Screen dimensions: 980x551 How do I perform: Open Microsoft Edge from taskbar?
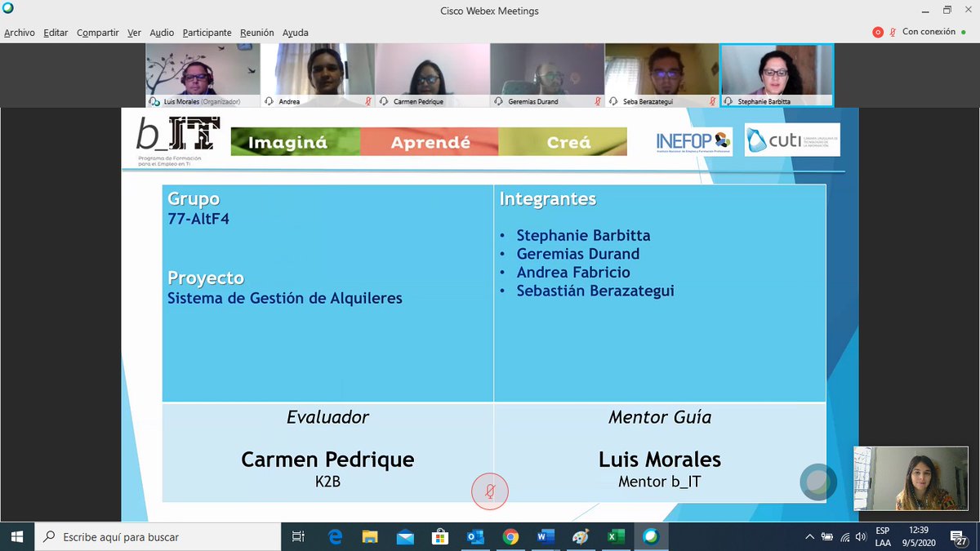point(335,536)
